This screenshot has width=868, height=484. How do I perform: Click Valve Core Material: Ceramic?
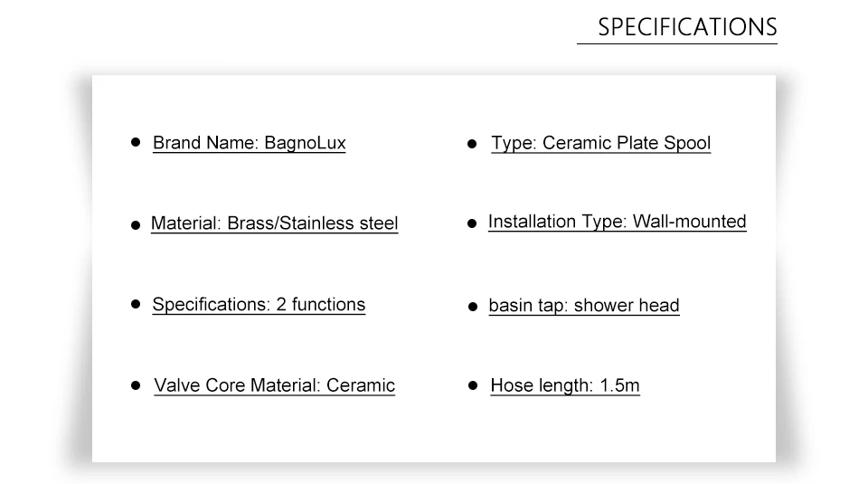pos(274,385)
